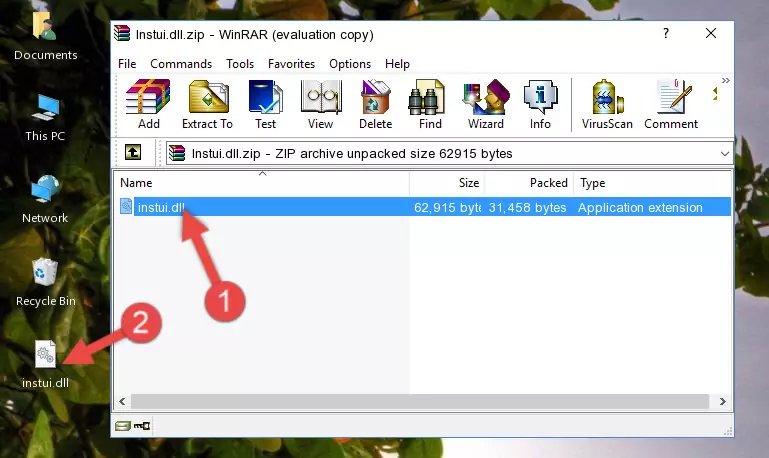Show archive Info
This screenshot has width=769, height=458.
[540, 104]
